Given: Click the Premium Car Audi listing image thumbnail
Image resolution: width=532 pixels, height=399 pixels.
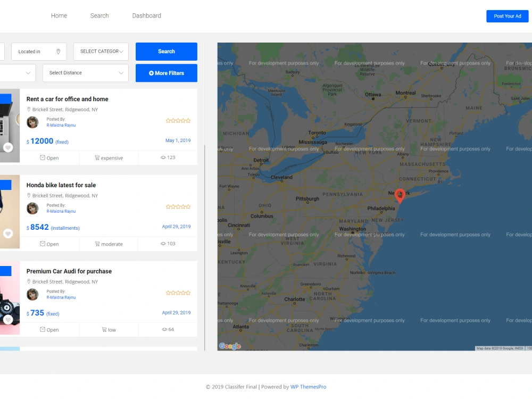Looking at the screenshot, I should coord(10,298).
